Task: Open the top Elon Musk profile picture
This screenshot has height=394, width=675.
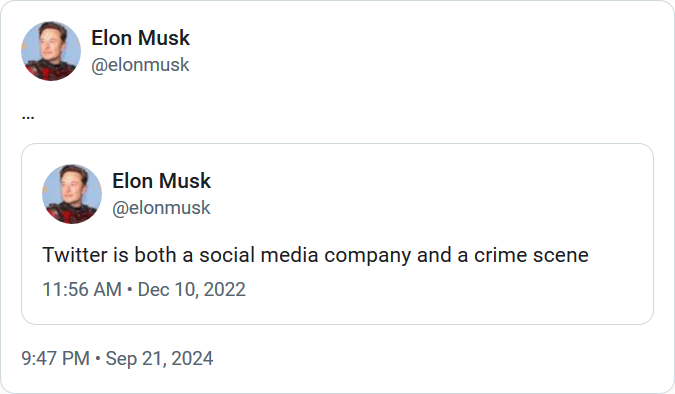Action: [x=51, y=51]
